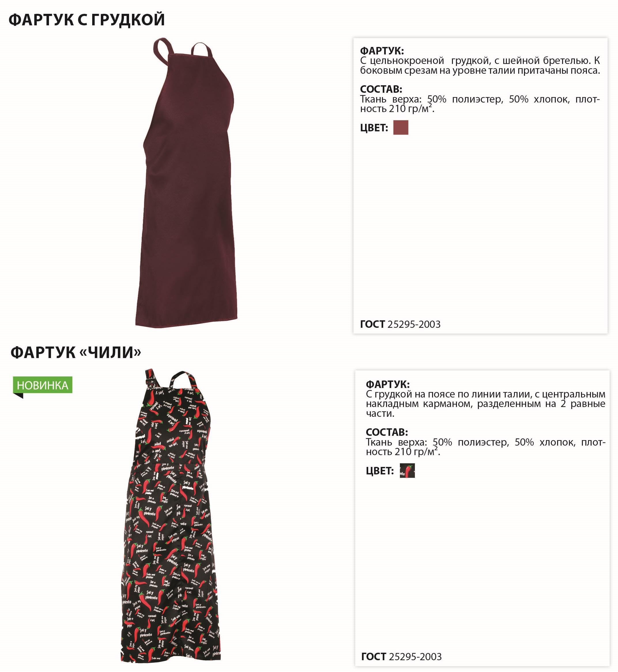Click the burgundy apron product image
Viewport: 618px width, 672px height.
pyautogui.click(x=187, y=183)
